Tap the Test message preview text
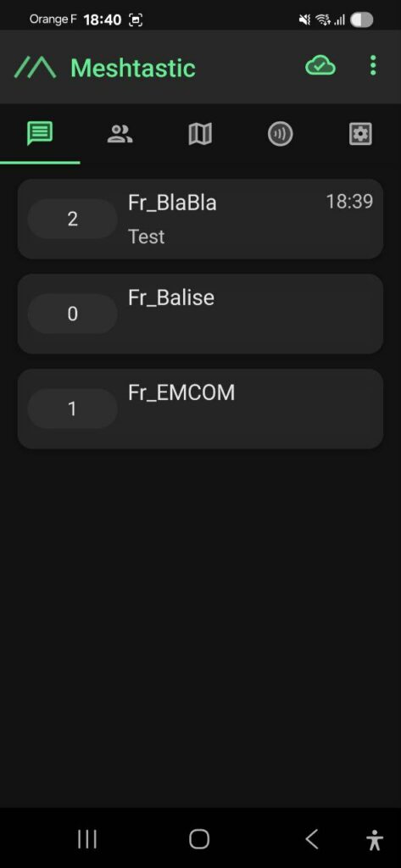This screenshot has width=401, height=868. [x=146, y=237]
